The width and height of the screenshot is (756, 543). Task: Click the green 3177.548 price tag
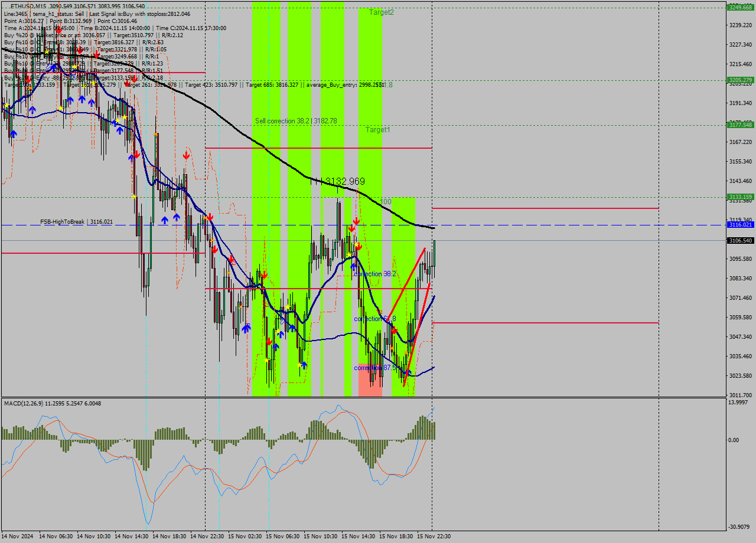pyautogui.click(x=741, y=125)
